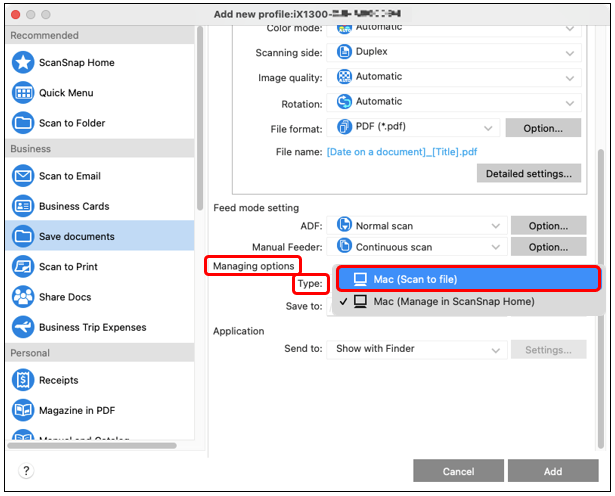Image resolution: width=615 pixels, height=496 pixels.
Task: Expand the Image quality dropdown
Action: [x=454, y=77]
